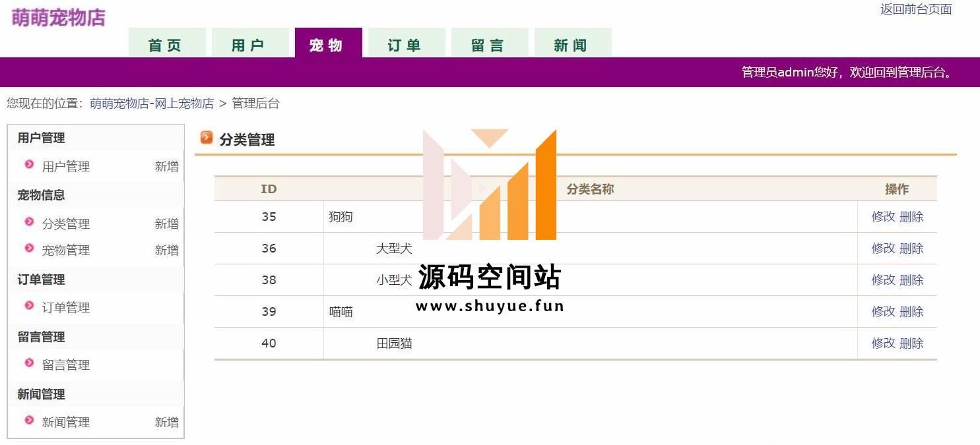Click the bullet icon beside 新闻管理 link
Image resolution: width=980 pixels, height=445 pixels.
29,421
